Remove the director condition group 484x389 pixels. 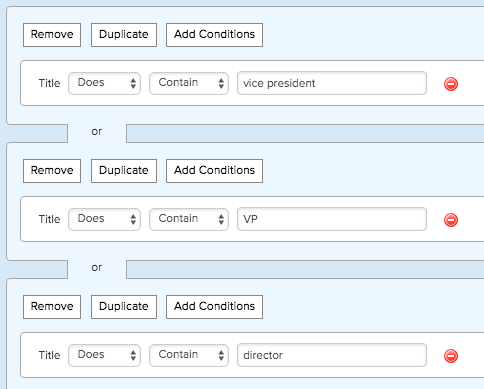(x=52, y=307)
